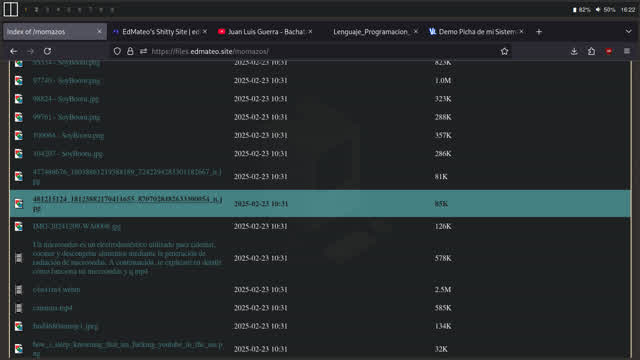Click image icon of highlighted 85K file
640x360 pixels.
click(x=19, y=204)
